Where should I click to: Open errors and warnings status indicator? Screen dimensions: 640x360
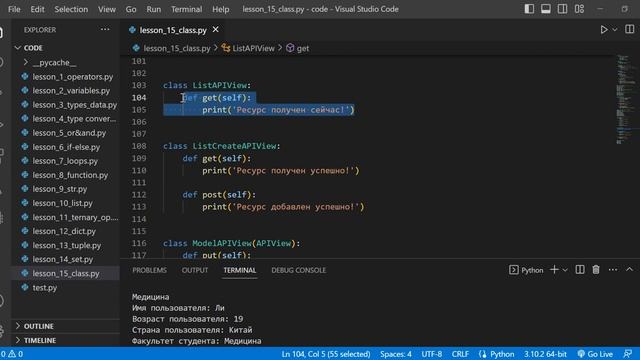11,354
